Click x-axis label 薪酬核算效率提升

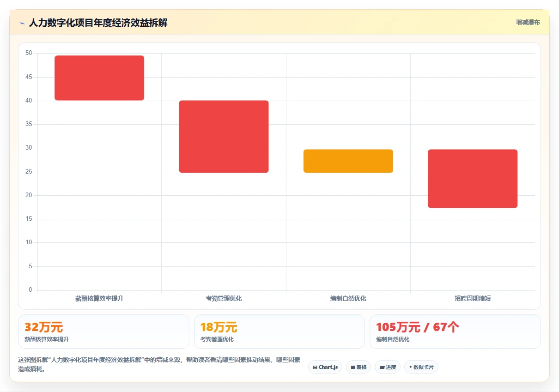(x=99, y=298)
